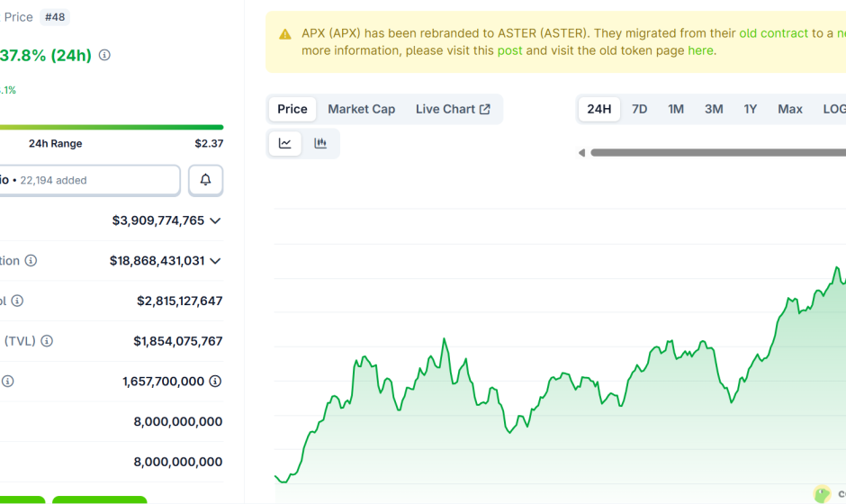Viewport: 846px width, 504px height.
Task: Open Live Chart in new window
Action: click(453, 109)
